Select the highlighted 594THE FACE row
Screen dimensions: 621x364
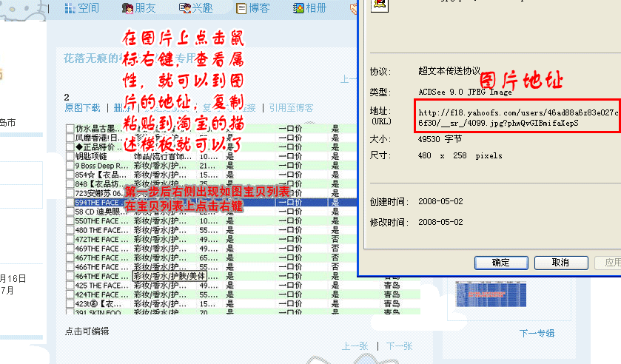tap(212, 203)
